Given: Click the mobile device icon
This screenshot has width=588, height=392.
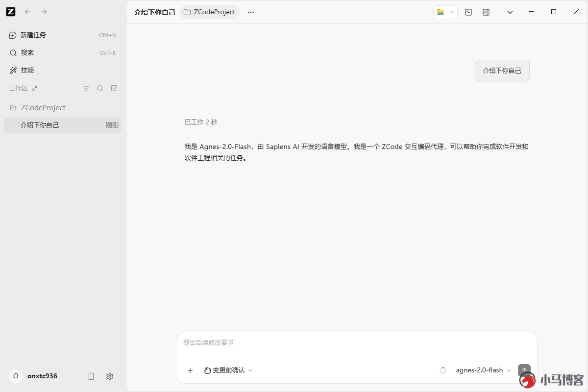Looking at the screenshot, I should point(91,376).
